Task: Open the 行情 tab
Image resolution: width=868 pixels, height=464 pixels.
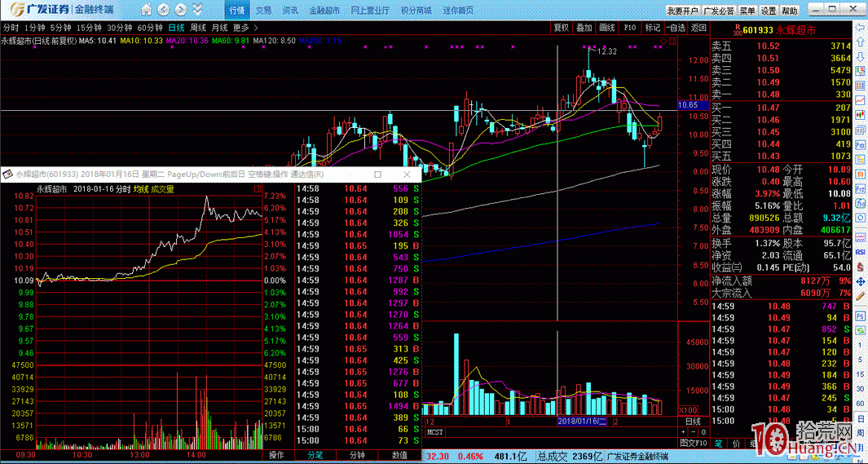Action: tap(236, 10)
